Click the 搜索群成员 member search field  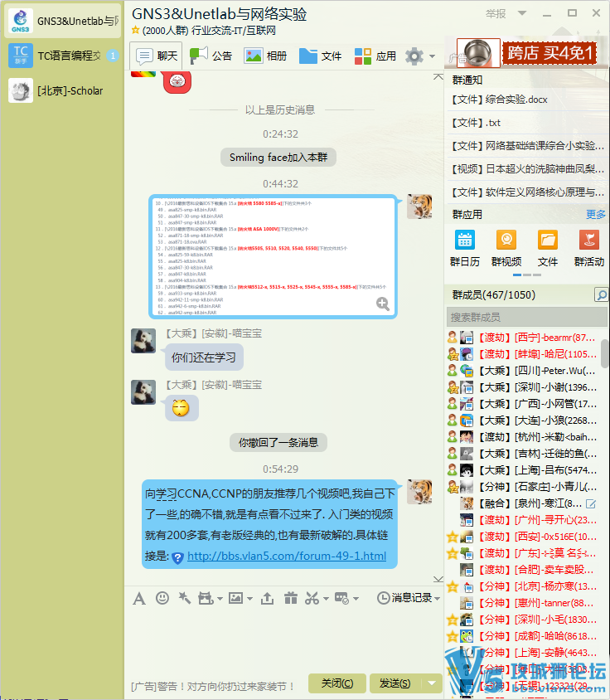click(x=526, y=317)
